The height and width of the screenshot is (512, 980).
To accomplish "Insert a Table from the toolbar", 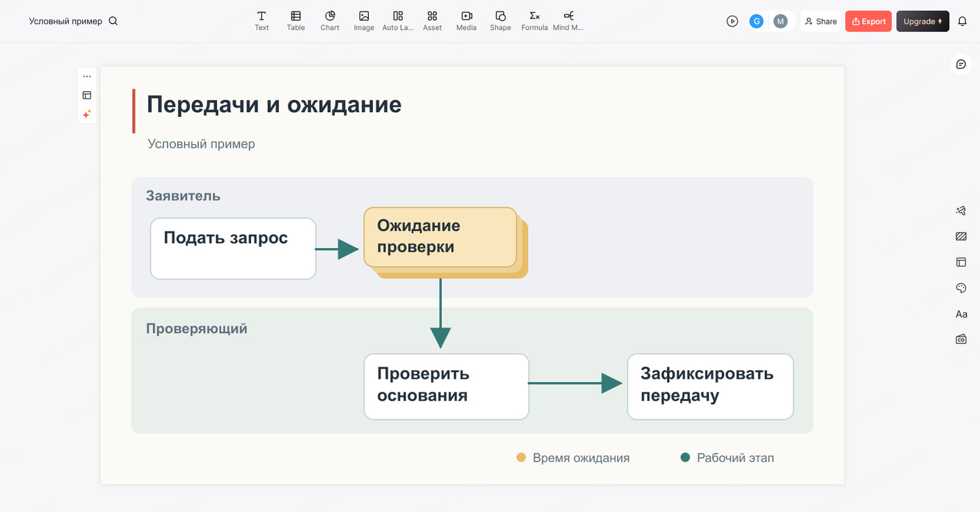I will [296, 21].
